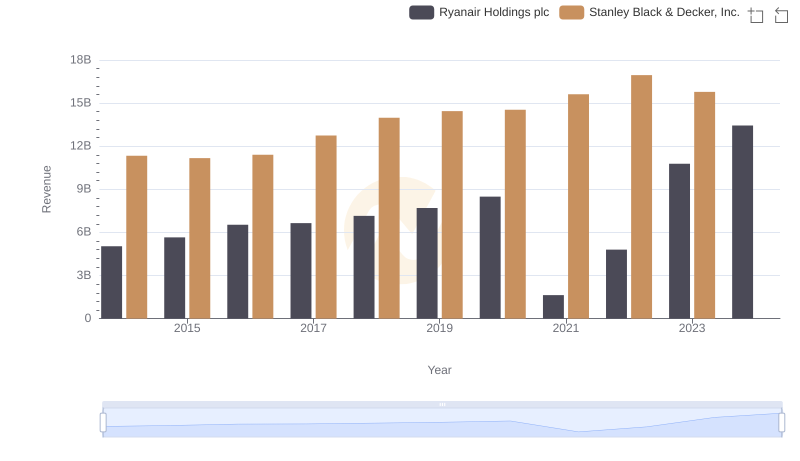Click Stanley bar just after 2019
Screen dimensions: 800x461
point(452,215)
